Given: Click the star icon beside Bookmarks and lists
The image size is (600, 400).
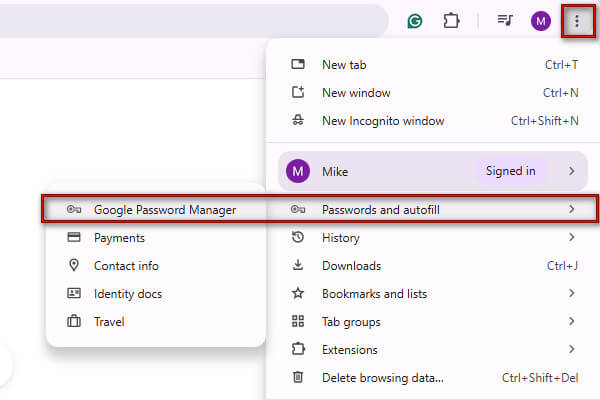Looking at the screenshot, I should (x=298, y=293).
